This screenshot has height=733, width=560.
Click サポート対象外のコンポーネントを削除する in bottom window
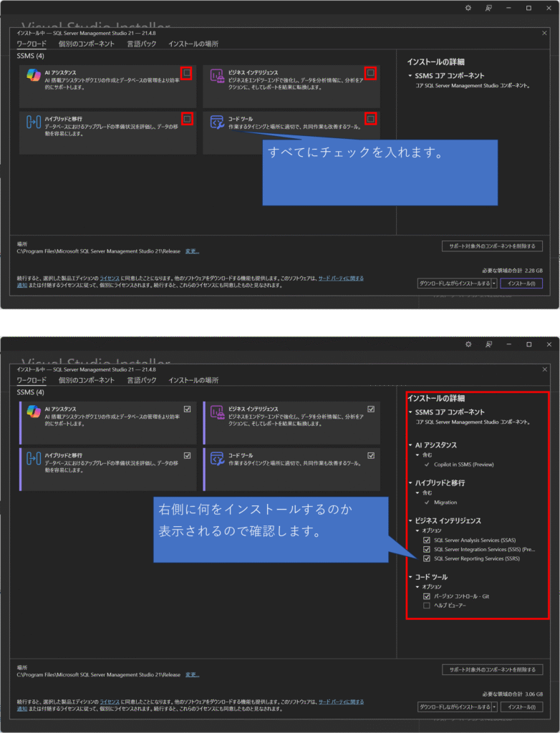pyautogui.click(x=492, y=669)
